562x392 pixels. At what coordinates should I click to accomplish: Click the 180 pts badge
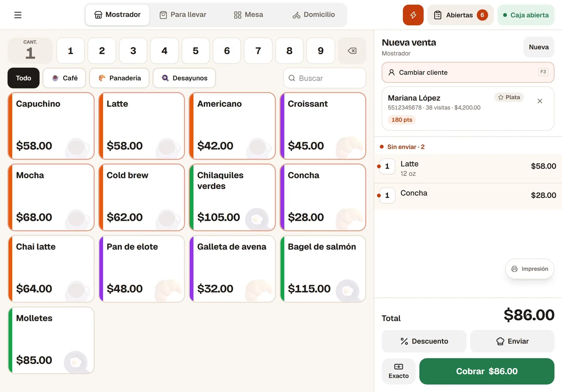click(x=402, y=120)
